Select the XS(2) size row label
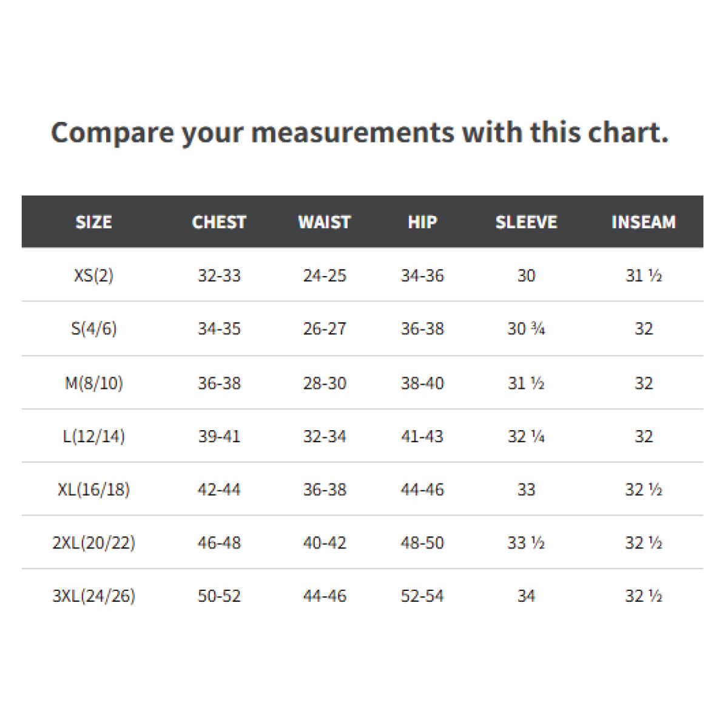Screen dimensions: 728x728 tap(93, 275)
